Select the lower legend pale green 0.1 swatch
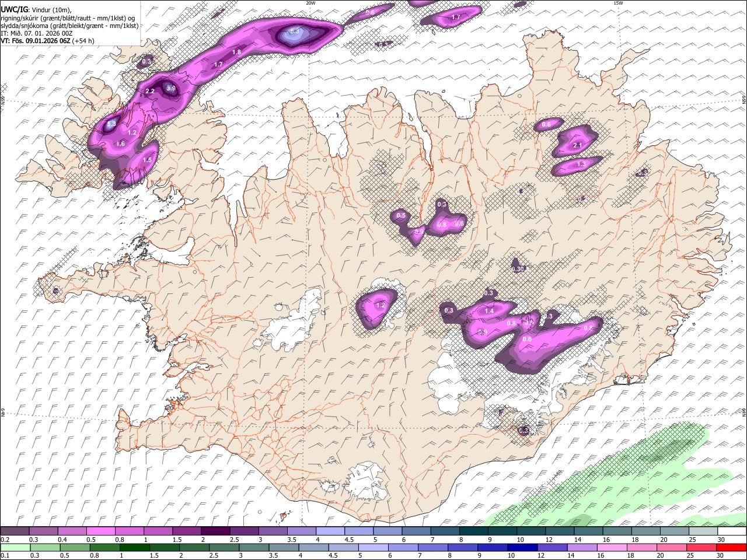The height and width of the screenshot is (560, 747). click(x=15, y=547)
